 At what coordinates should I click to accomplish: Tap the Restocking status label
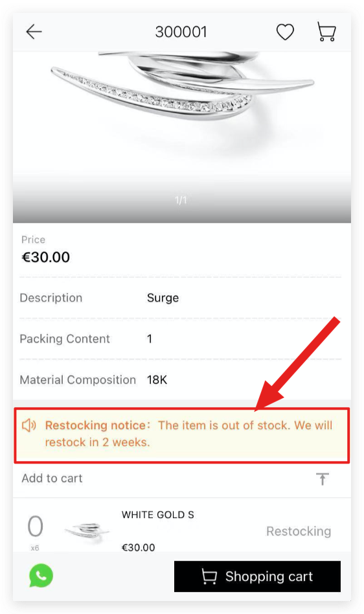click(x=299, y=532)
